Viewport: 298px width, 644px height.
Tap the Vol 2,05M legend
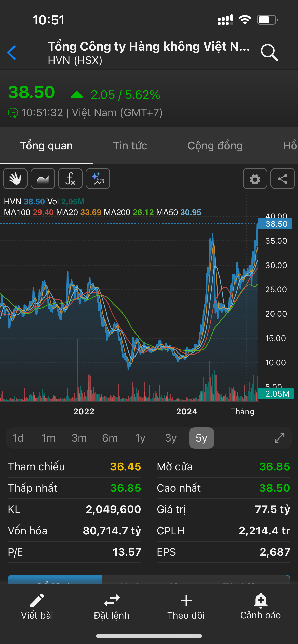(x=66, y=202)
